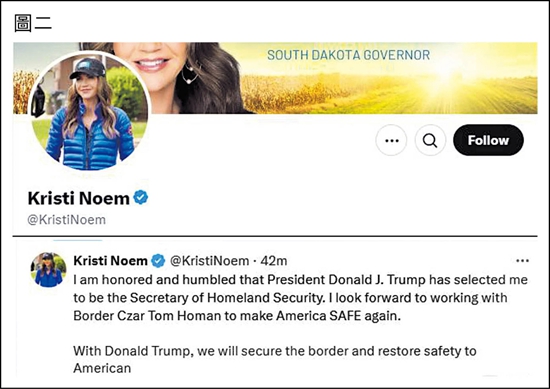
Task: Click the tweet author name Kristi Noem
Action: (110, 261)
